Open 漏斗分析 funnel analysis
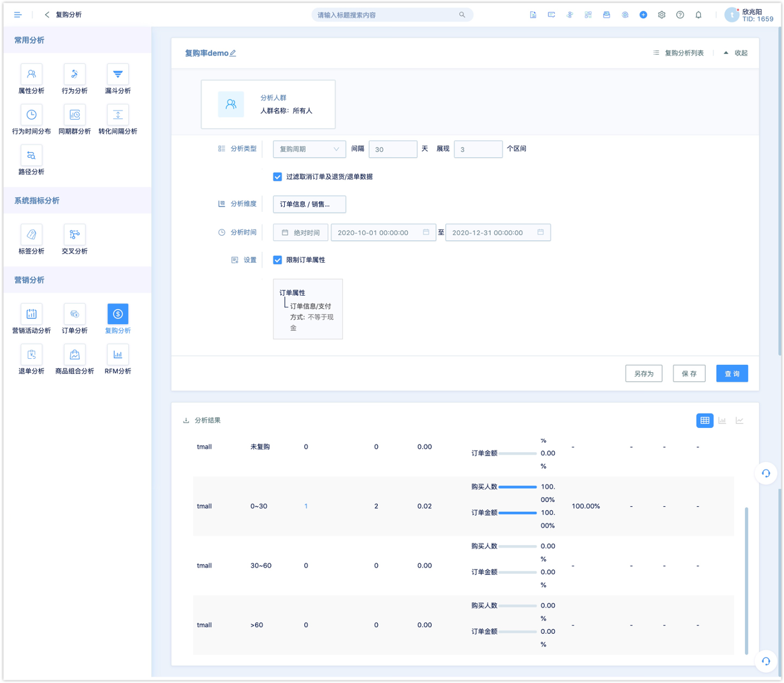 point(118,80)
